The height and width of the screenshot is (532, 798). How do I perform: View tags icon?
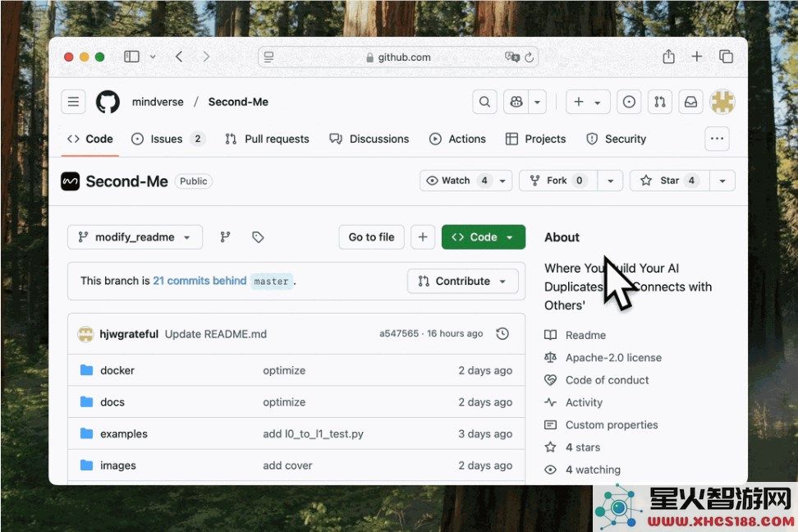[258, 237]
